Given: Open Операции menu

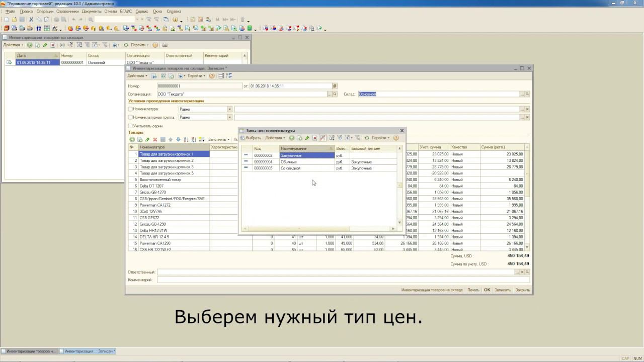Looking at the screenshot, I should click(x=45, y=11).
